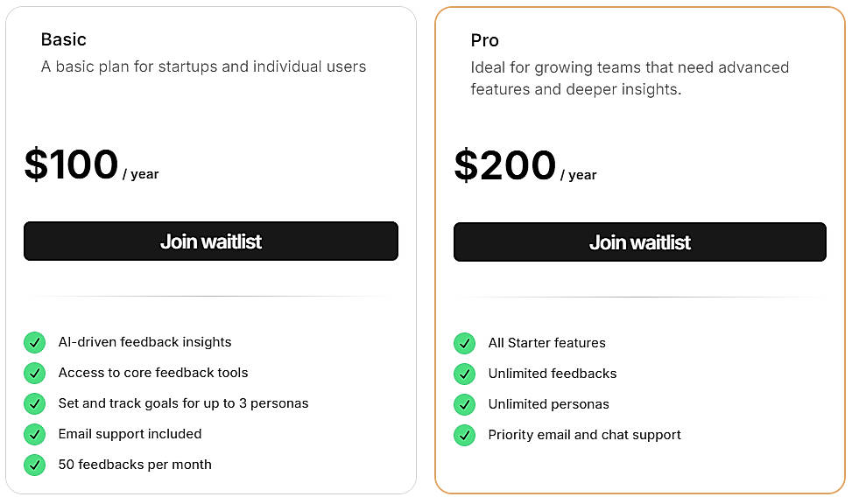Click checkmark beside "All Starter features"
The image size is (852, 504).
464,343
